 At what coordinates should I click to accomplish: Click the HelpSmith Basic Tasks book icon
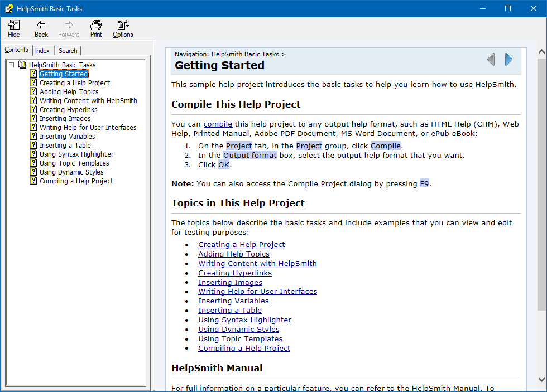(x=22, y=65)
